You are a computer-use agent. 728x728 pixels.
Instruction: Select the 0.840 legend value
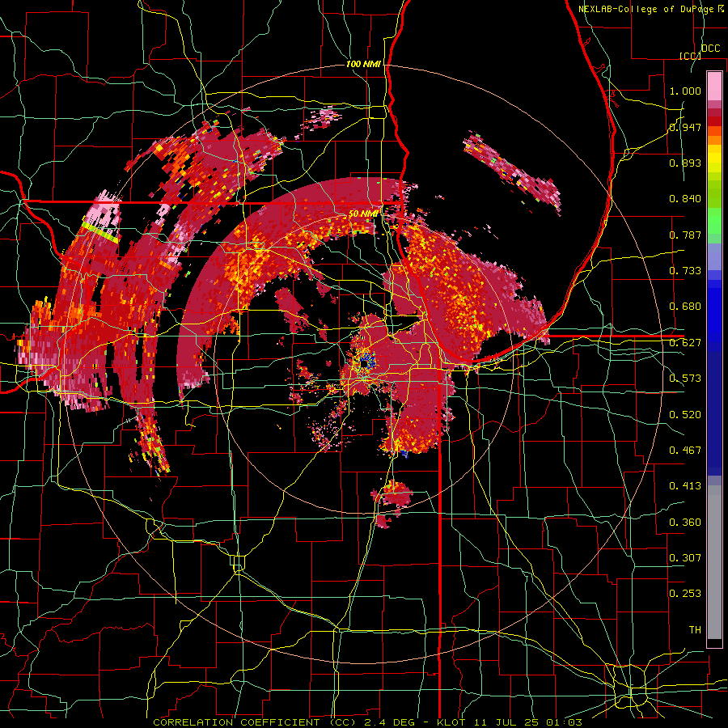pos(685,199)
